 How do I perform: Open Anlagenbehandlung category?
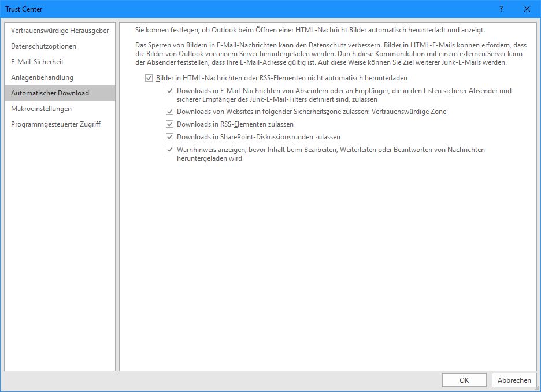tap(60, 77)
